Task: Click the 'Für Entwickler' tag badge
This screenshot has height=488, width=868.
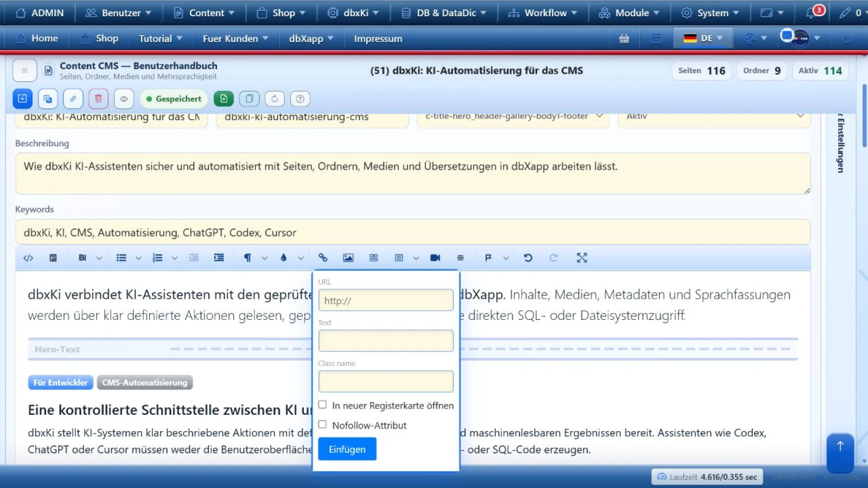Action: click(x=61, y=382)
